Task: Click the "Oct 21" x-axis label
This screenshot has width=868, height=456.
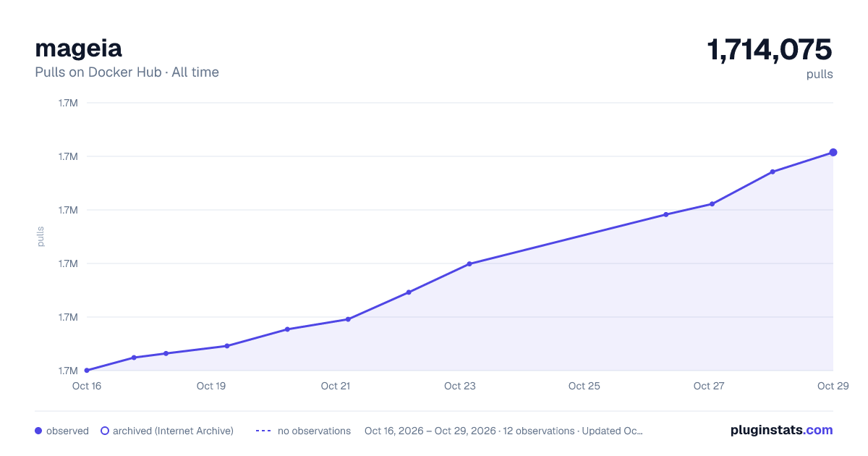Action: 336,386
